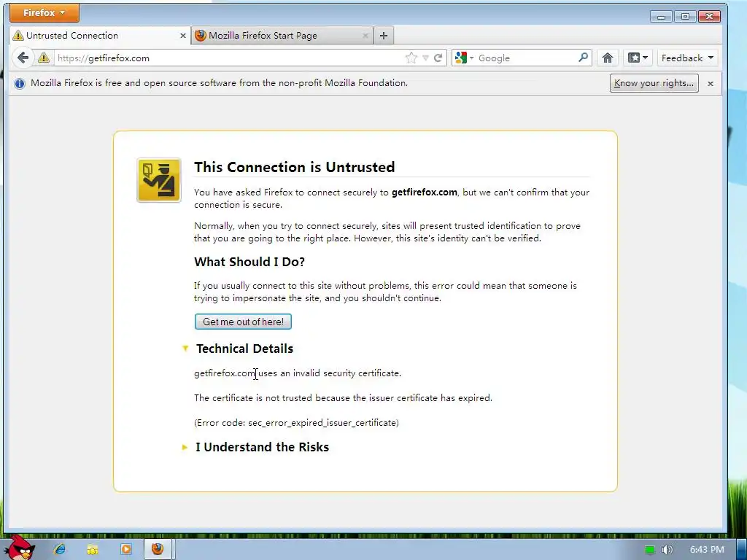The image size is (747, 560).
Task: Click the yellow border officer warning image
Action: [159, 181]
